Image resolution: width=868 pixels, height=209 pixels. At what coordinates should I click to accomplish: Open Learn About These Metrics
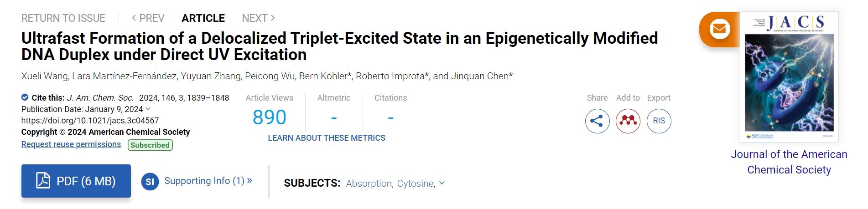pos(327,138)
